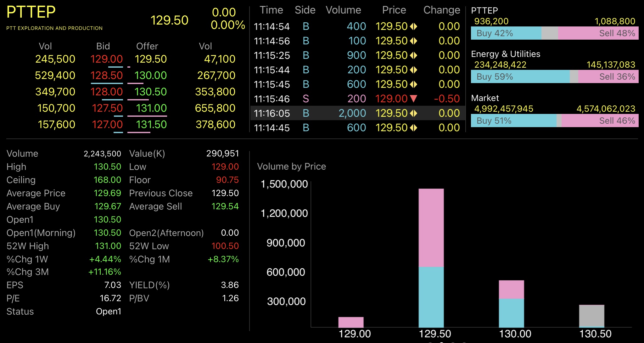Select offer price 131.50

pos(151,125)
